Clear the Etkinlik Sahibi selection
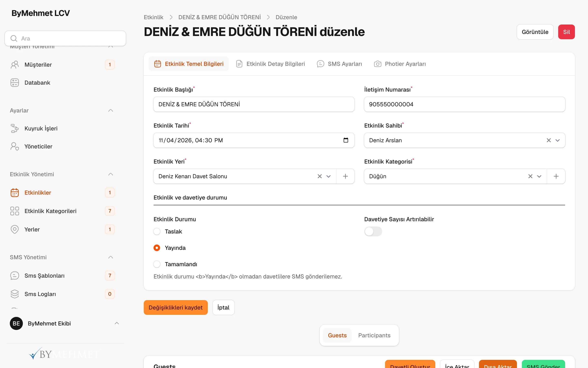The width and height of the screenshot is (588, 368). pos(549,140)
